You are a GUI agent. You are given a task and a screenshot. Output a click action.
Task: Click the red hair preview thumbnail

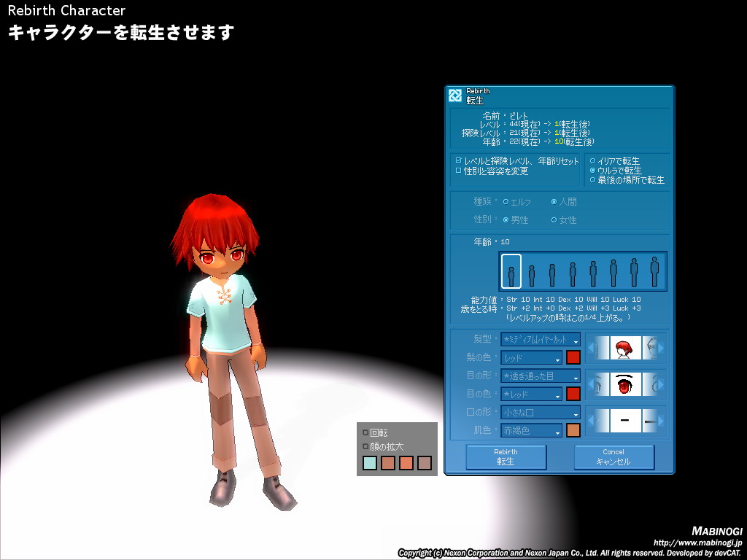coord(625,348)
